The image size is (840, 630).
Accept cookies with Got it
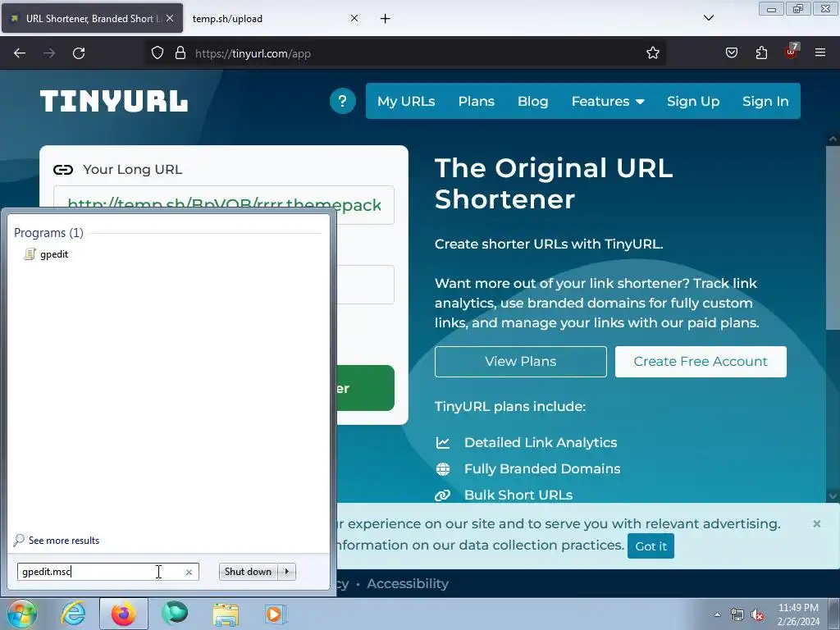(x=651, y=546)
